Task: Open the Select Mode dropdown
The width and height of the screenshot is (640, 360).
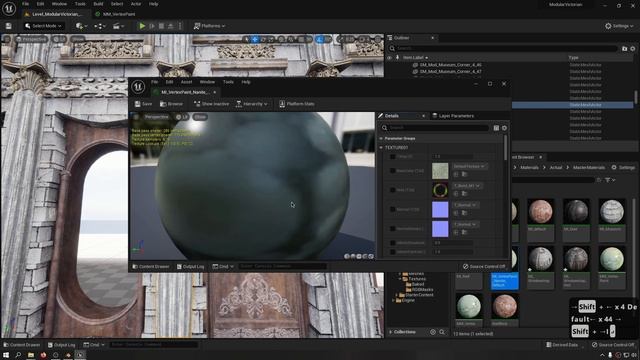Action: point(43,26)
